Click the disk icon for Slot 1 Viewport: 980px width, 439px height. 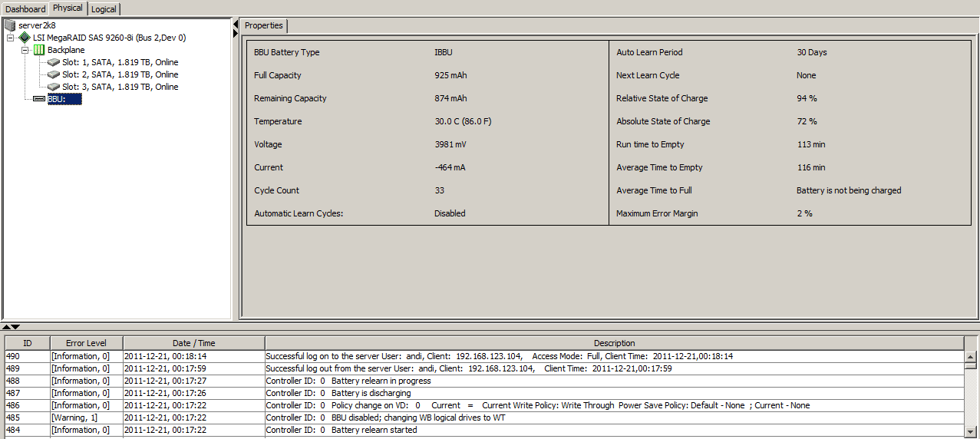54,62
